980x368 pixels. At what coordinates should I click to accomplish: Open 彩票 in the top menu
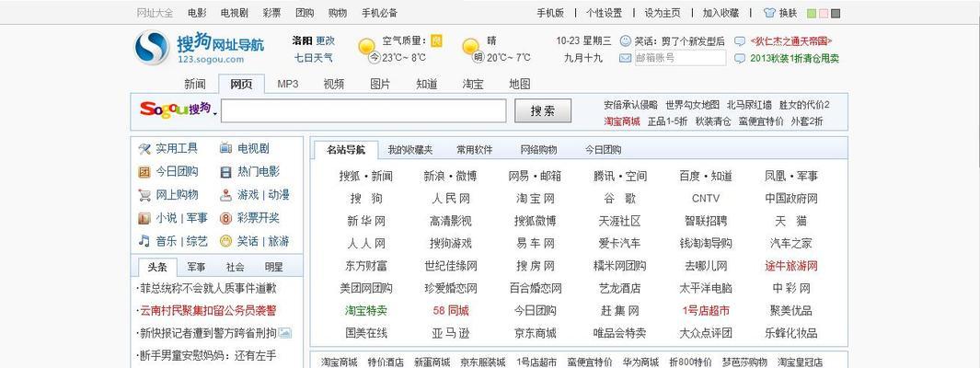[x=271, y=13]
